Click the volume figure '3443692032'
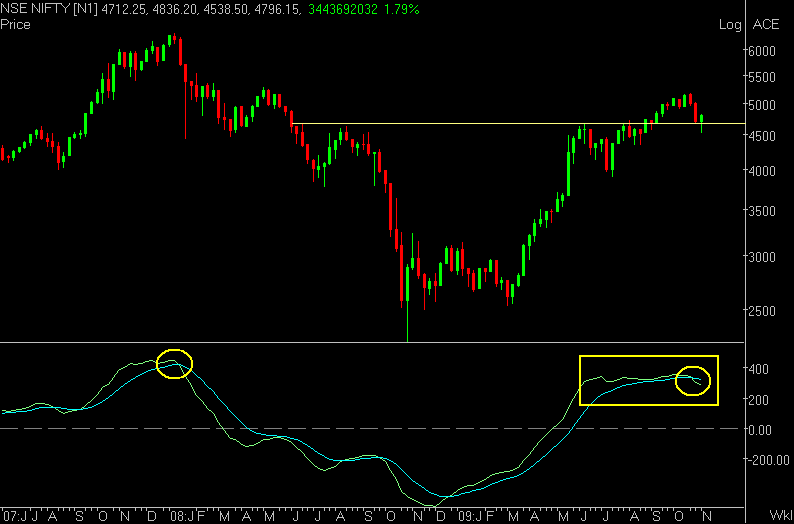 pos(343,10)
